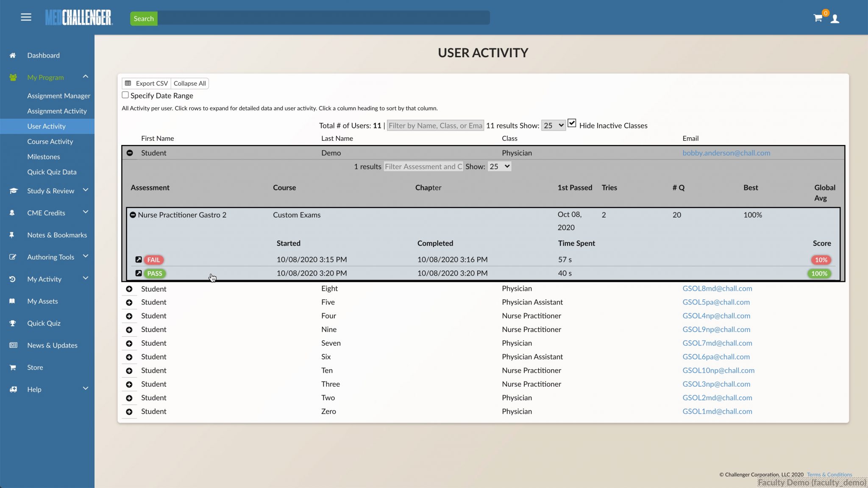The width and height of the screenshot is (868, 488).
Task: Expand the Student Ten row
Action: point(129,371)
